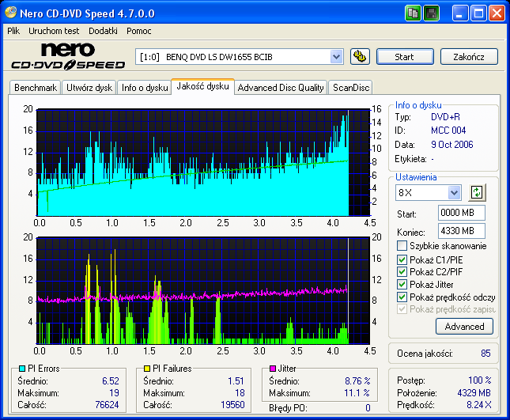Click the Start position field 0000 MB

[462, 213]
